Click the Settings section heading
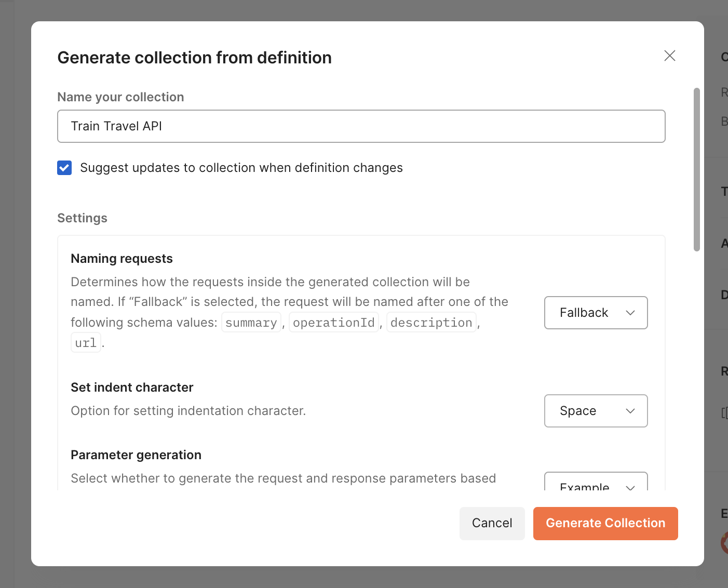728x588 pixels. [82, 218]
